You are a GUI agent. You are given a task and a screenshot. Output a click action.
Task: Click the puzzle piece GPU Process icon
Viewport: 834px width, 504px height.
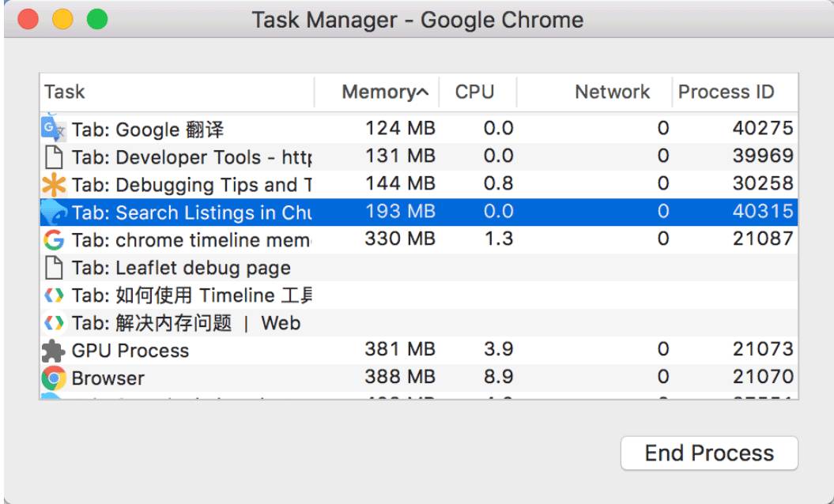click(x=52, y=351)
